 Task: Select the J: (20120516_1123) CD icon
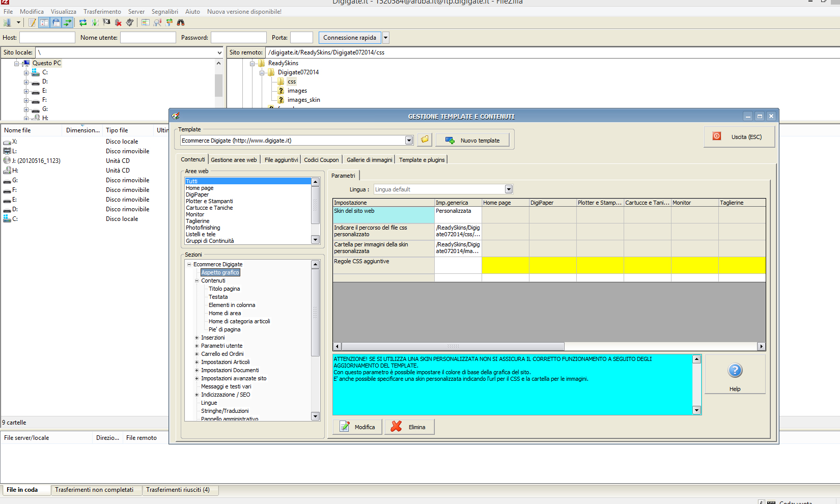[7, 160]
